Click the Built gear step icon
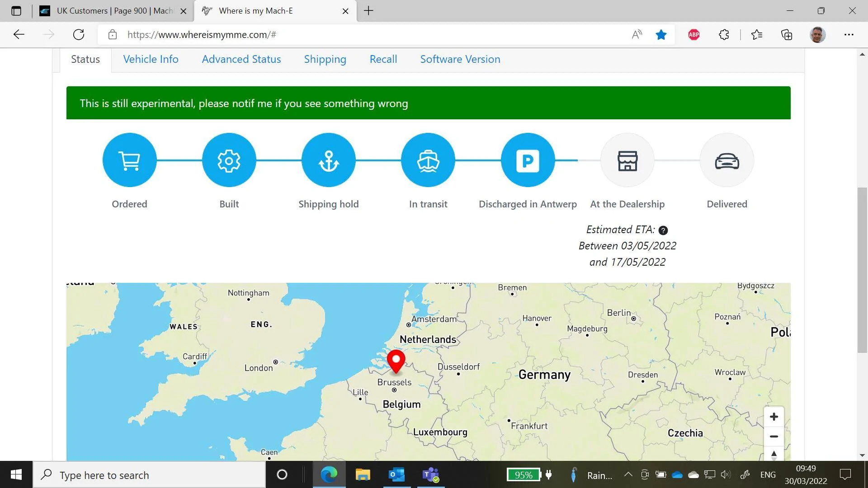The image size is (868, 488). (229, 160)
